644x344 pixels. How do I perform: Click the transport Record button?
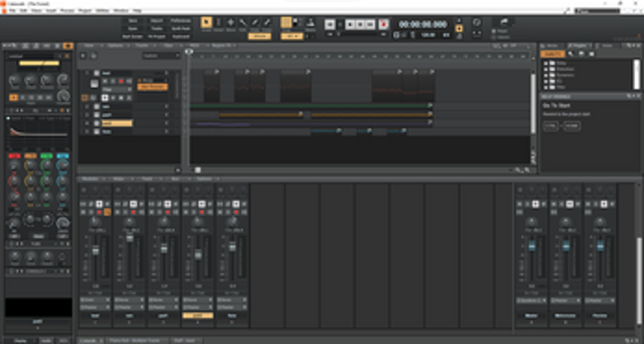(384, 24)
